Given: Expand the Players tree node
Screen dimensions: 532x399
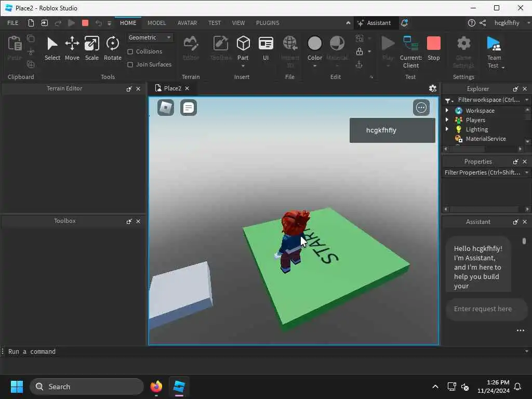Looking at the screenshot, I should pos(447,120).
